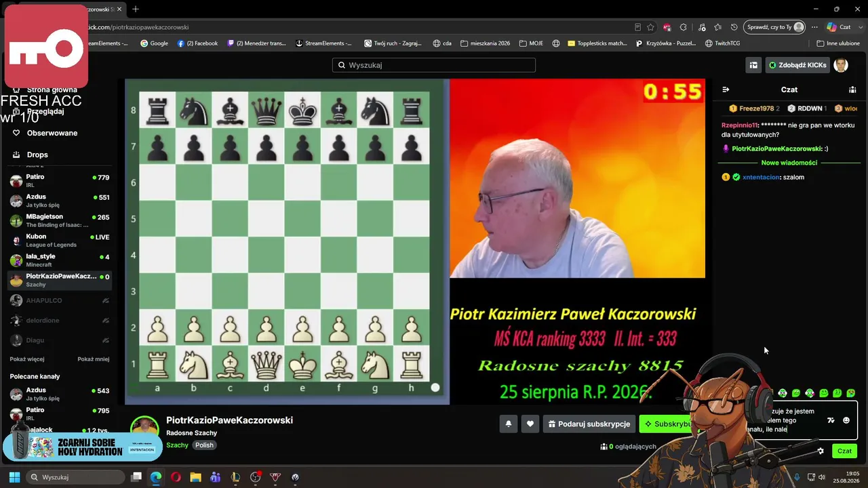This screenshot has height=488, width=868.
Task: Click the Sprawdź, czy to Ty profile button
Action: click(x=774, y=27)
